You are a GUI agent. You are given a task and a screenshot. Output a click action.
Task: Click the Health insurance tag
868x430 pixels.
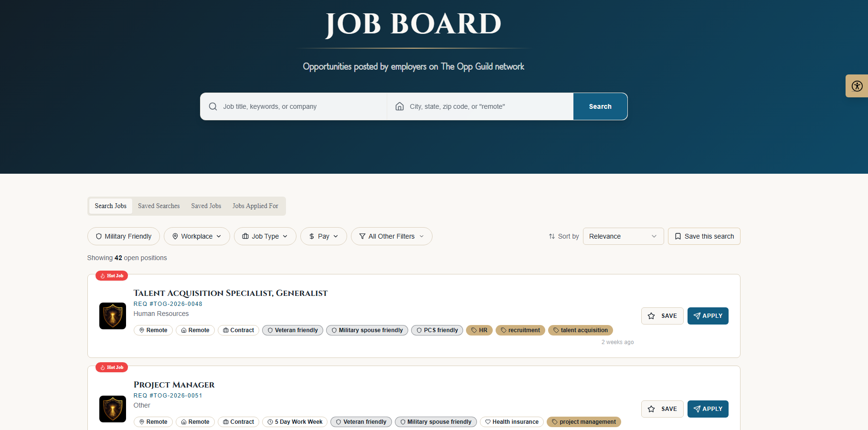pos(512,422)
